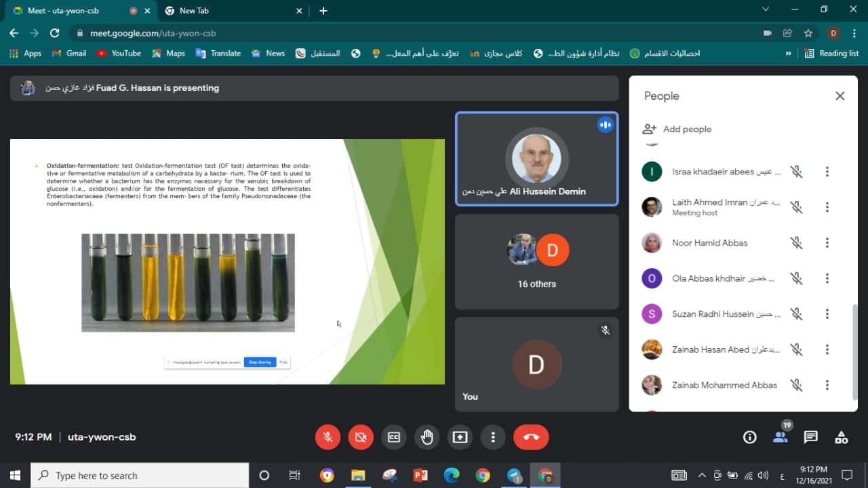Image resolution: width=868 pixels, height=488 pixels.
Task: Open more options three-dot menu in call bar
Action: (x=493, y=437)
